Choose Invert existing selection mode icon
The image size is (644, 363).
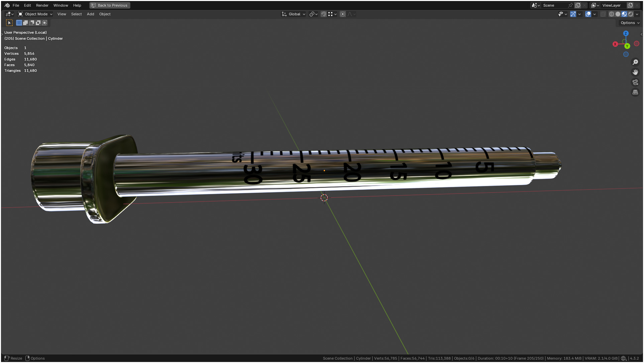tap(38, 23)
